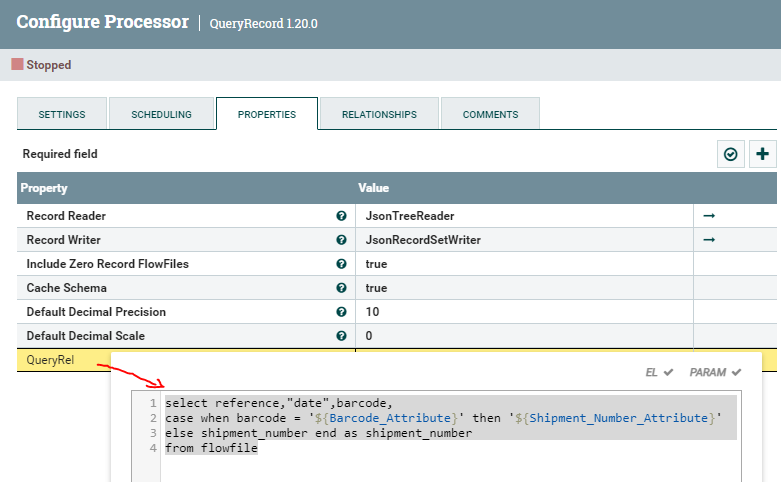Click help icon for Default Decimal Precision

(341, 312)
